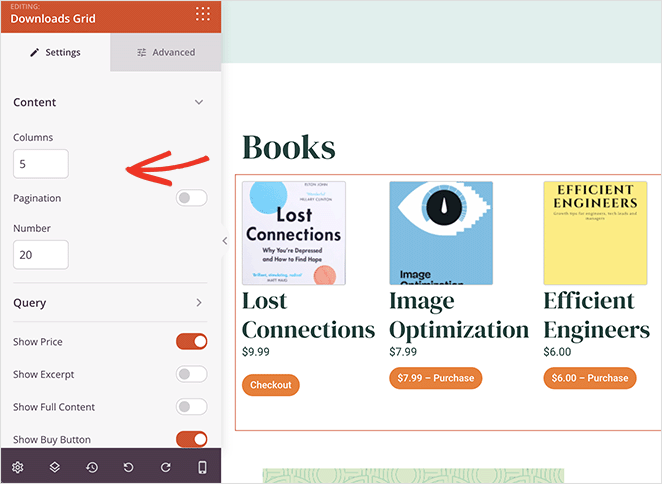Click the Show Buy Button label

pyautogui.click(x=52, y=440)
